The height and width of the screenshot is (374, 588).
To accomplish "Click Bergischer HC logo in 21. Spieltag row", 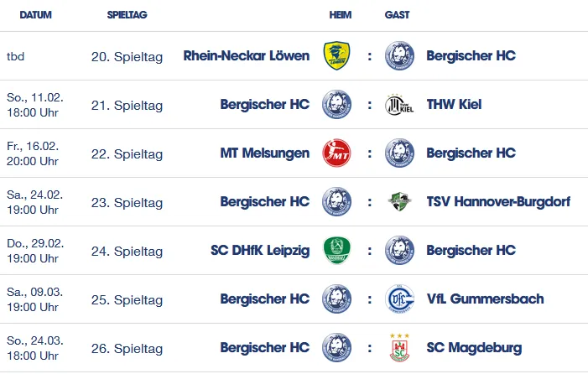I will tap(337, 105).
